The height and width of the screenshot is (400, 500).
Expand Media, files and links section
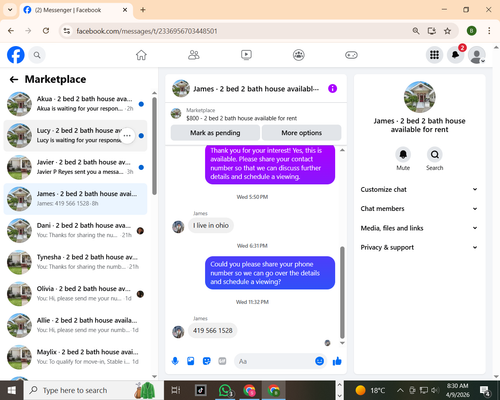pyautogui.click(x=419, y=228)
